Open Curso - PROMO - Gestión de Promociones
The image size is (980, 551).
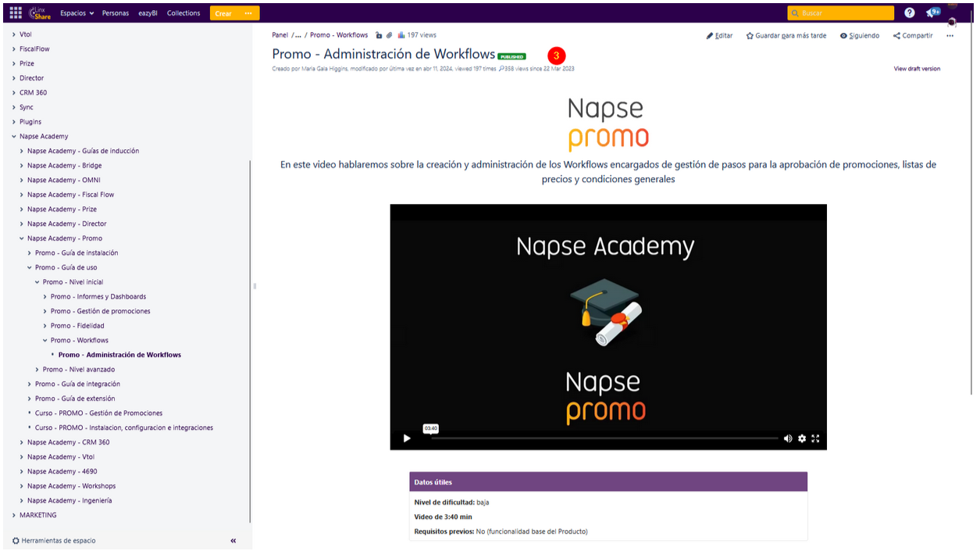(x=98, y=413)
